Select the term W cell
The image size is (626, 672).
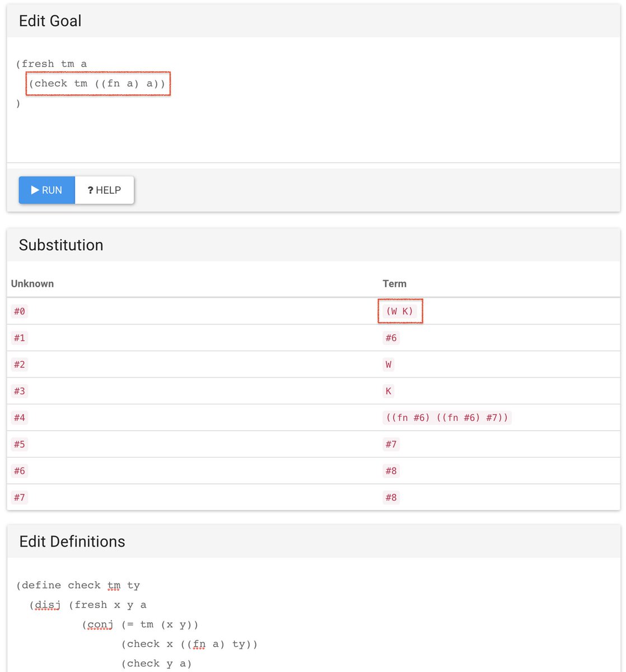click(389, 365)
